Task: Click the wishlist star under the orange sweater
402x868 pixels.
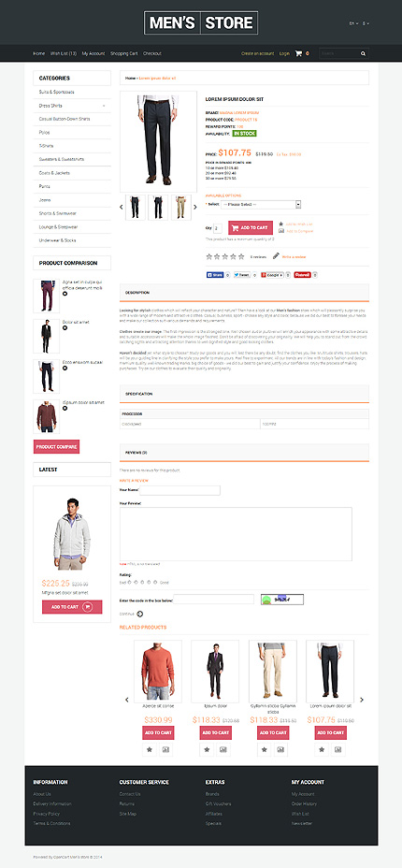Action: pos(150,749)
